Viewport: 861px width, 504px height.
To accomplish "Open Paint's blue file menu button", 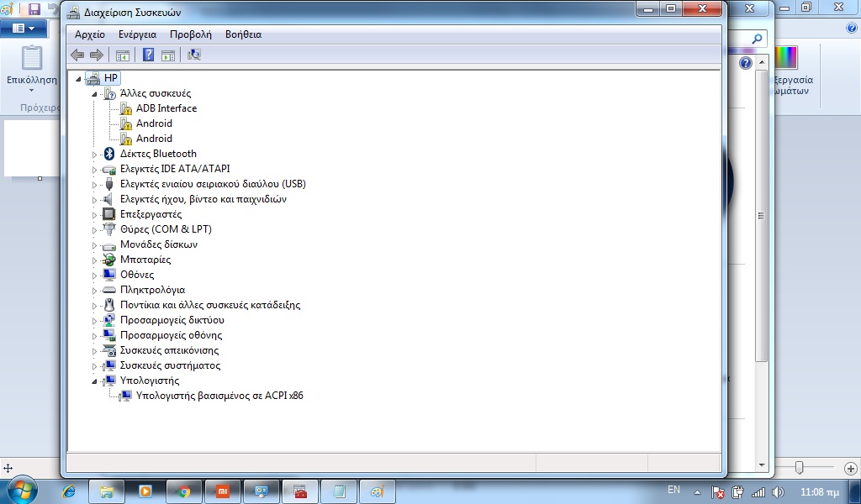I will click(23, 28).
